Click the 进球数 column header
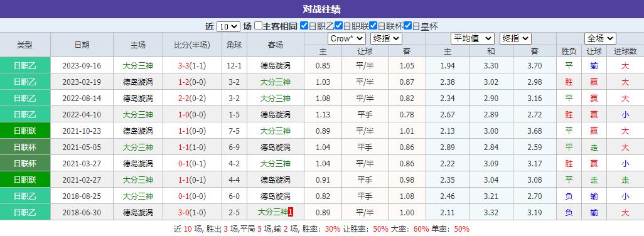Image resolution: width=644 pixels, height=236 pixels. [x=625, y=51]
